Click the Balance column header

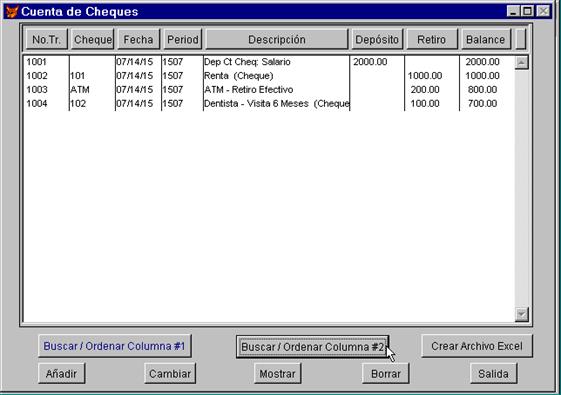pyautogui.click(x=486, y=39)
